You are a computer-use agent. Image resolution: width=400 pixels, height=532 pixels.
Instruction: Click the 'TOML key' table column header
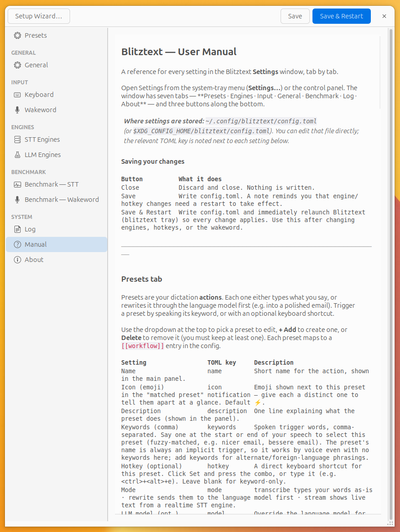pos(222,362)
